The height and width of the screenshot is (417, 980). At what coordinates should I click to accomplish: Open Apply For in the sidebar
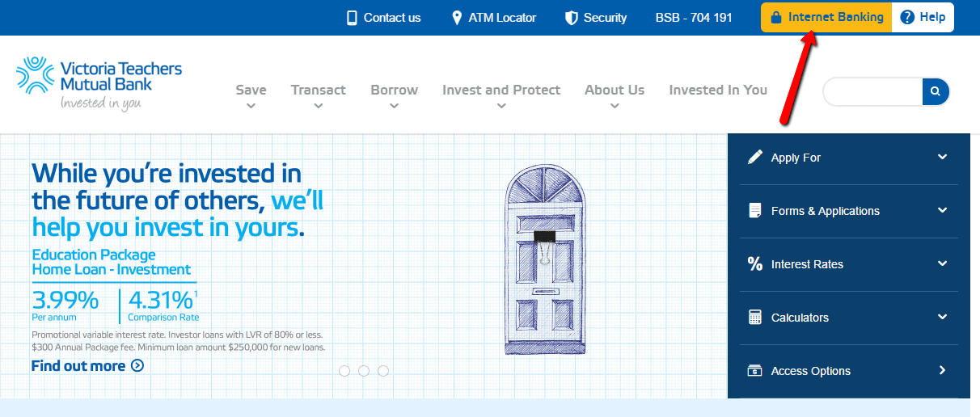click(x=849, y=158)
